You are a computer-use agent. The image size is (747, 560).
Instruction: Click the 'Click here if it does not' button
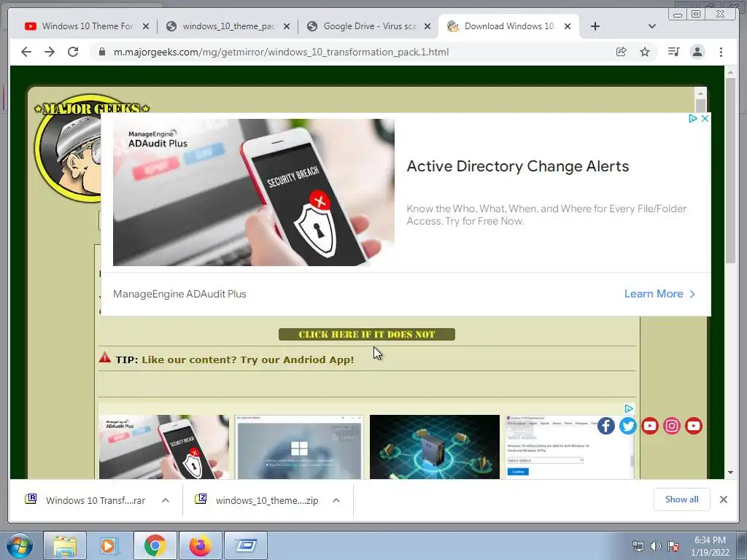367,334
